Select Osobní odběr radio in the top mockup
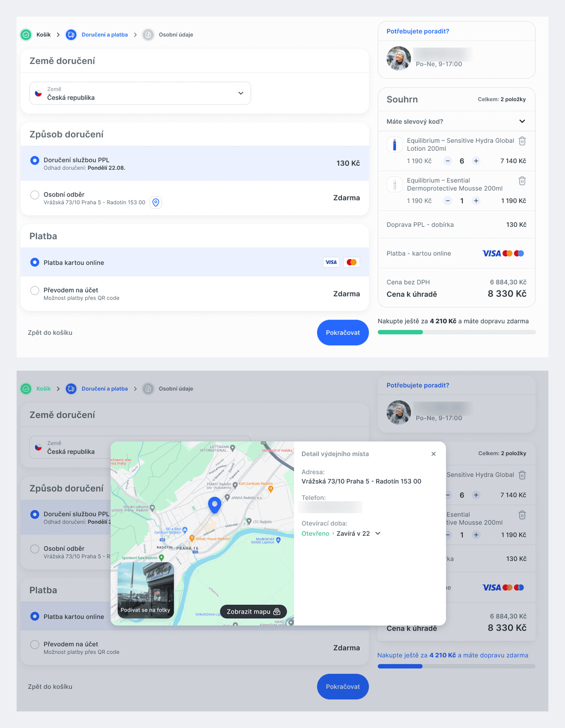The width and height of the screenshot is (565, 728). (35, 195)
